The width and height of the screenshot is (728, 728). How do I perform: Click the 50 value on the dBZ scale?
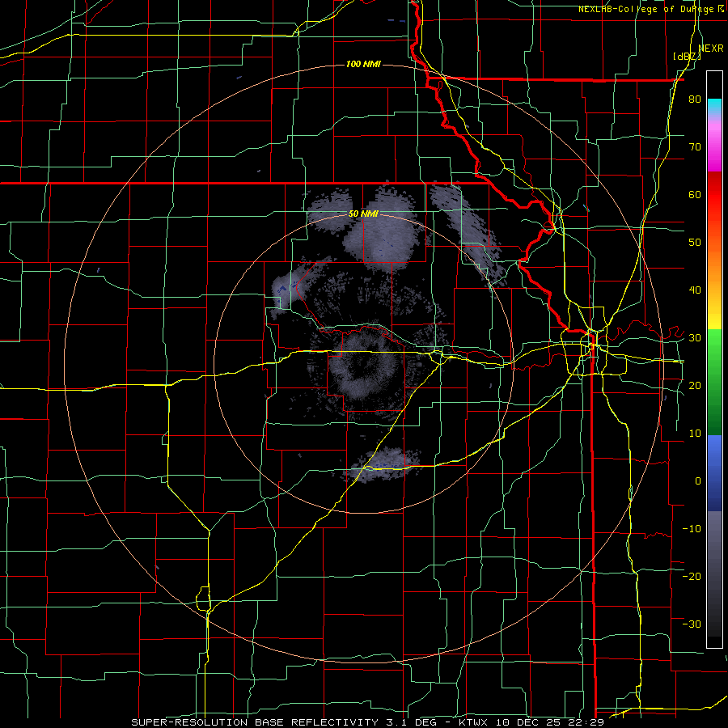pyautogui.click(x=695, y=243)
